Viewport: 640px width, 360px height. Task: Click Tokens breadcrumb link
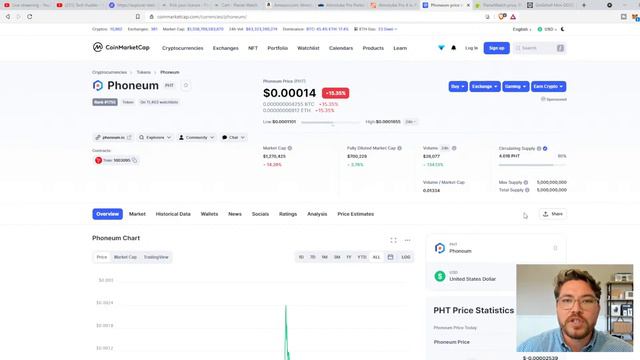(143, 72)
